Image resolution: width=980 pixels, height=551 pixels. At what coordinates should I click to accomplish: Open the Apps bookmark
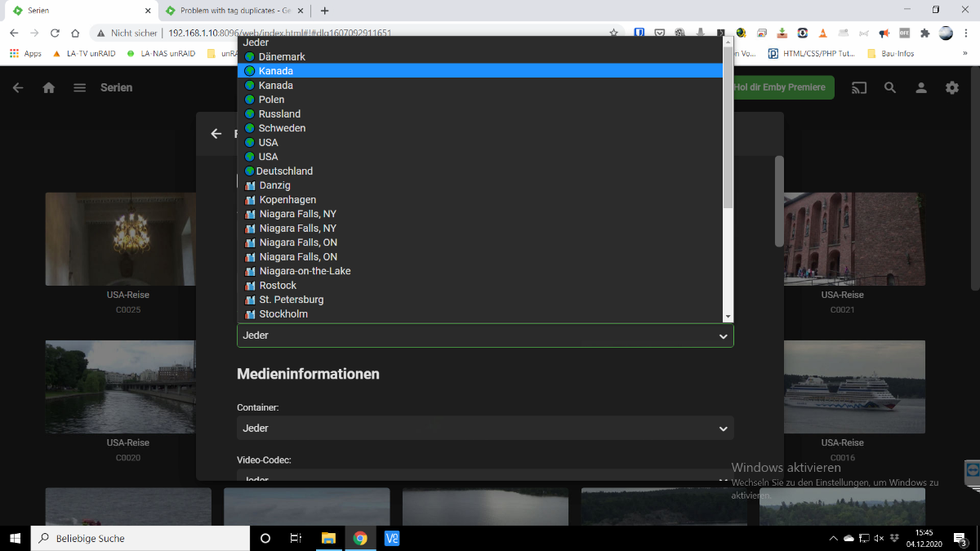(x=25, y=54)
